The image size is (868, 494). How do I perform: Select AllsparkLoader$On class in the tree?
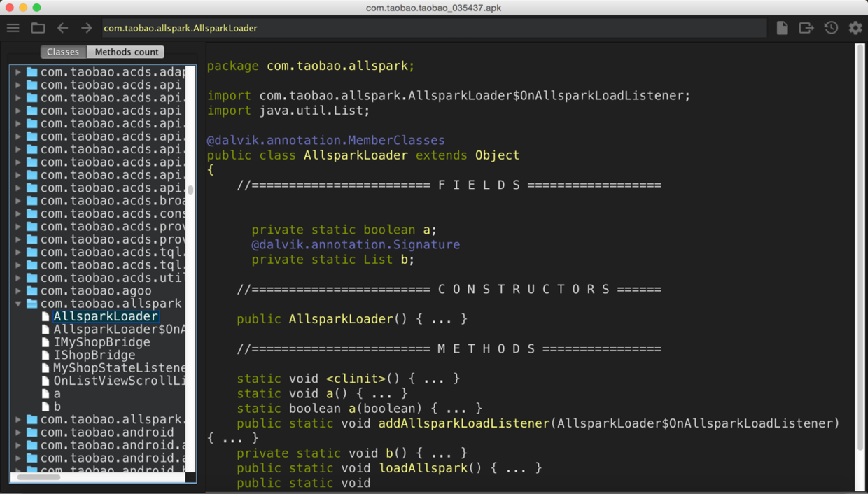tap(119, 329)
